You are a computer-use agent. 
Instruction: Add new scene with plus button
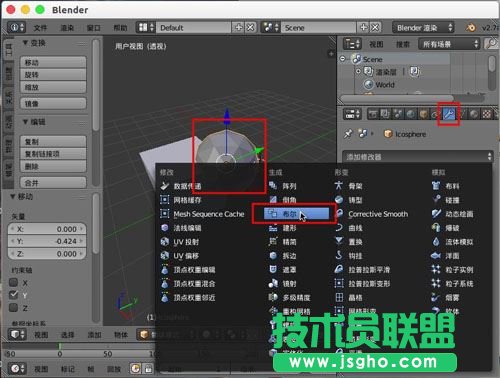[364, 27]
